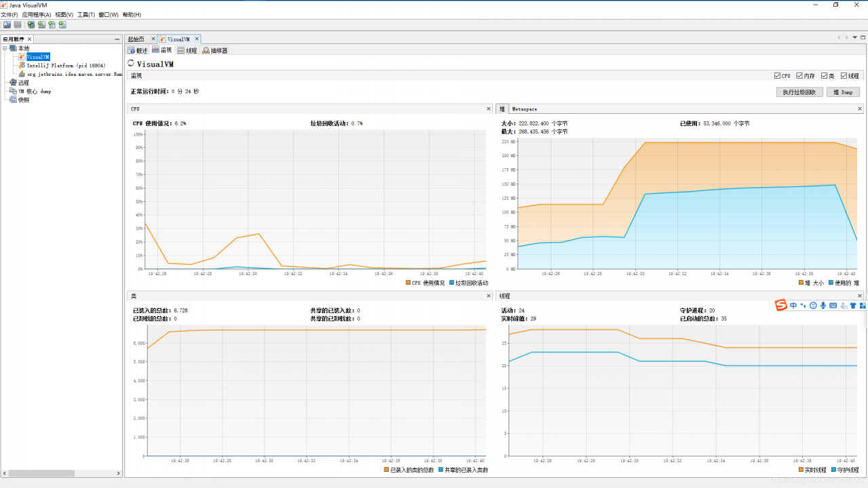This screenshot has height=488, width=868.
Task: Minimize the 应用程序 panel with dash icon
Action: coord(119,39)
